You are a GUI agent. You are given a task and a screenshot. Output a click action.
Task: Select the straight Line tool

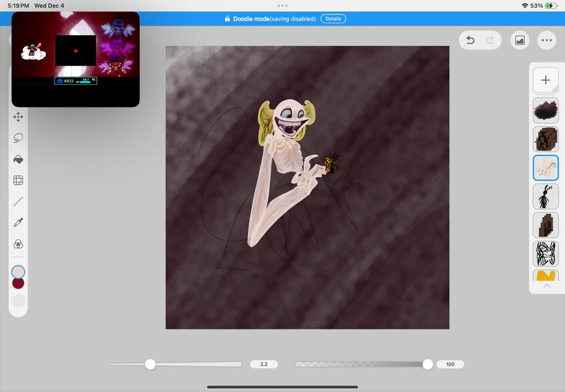click(x=18, y=201)
